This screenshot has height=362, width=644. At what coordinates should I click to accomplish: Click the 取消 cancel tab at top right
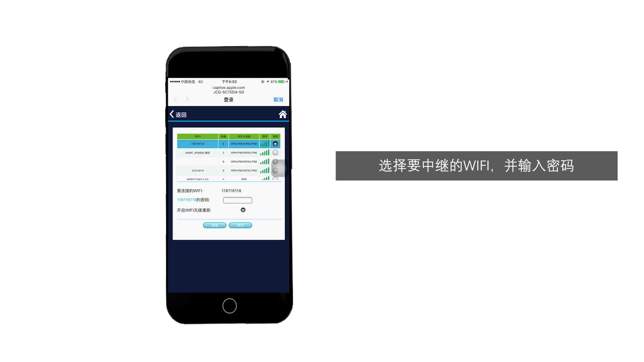279,100
